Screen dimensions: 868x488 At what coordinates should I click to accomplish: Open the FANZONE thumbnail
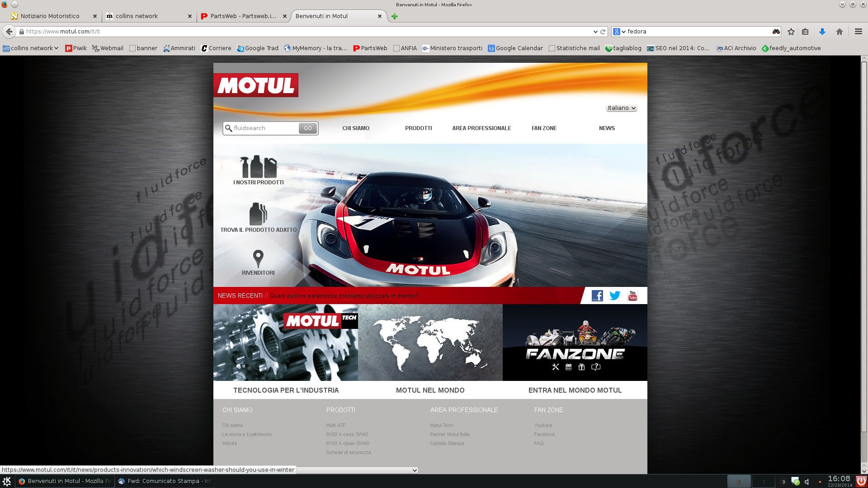(x=575, y=343)
